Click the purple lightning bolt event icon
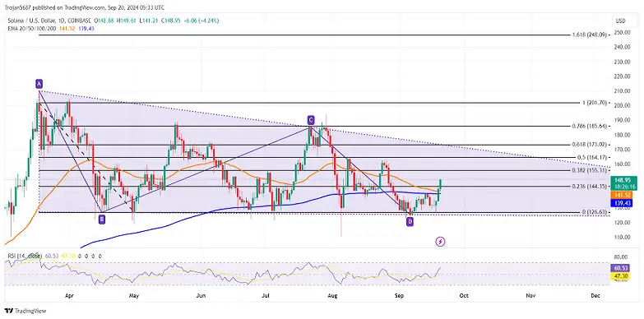Image resolution: width=644 pixels, height=319 pixels. pos(440,242)
